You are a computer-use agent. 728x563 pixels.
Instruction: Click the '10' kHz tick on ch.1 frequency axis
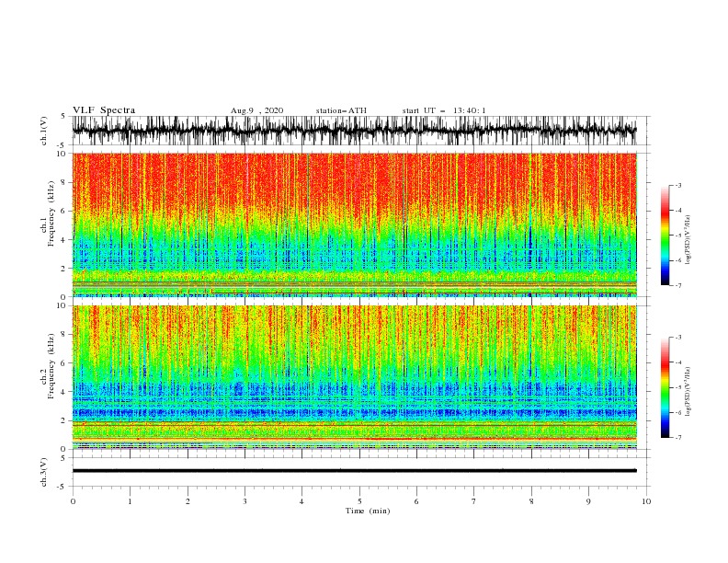[62, 154]
